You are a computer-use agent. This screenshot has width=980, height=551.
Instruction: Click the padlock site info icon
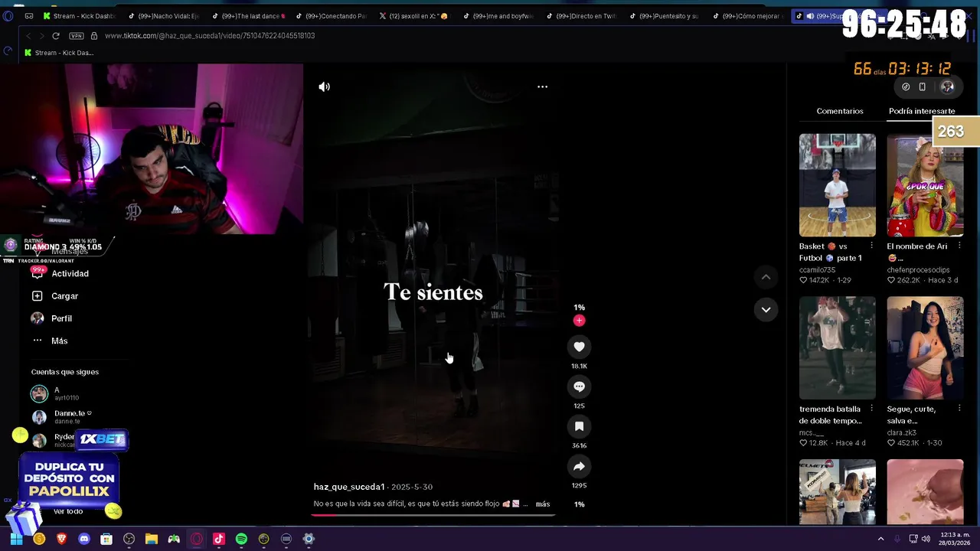94,36
